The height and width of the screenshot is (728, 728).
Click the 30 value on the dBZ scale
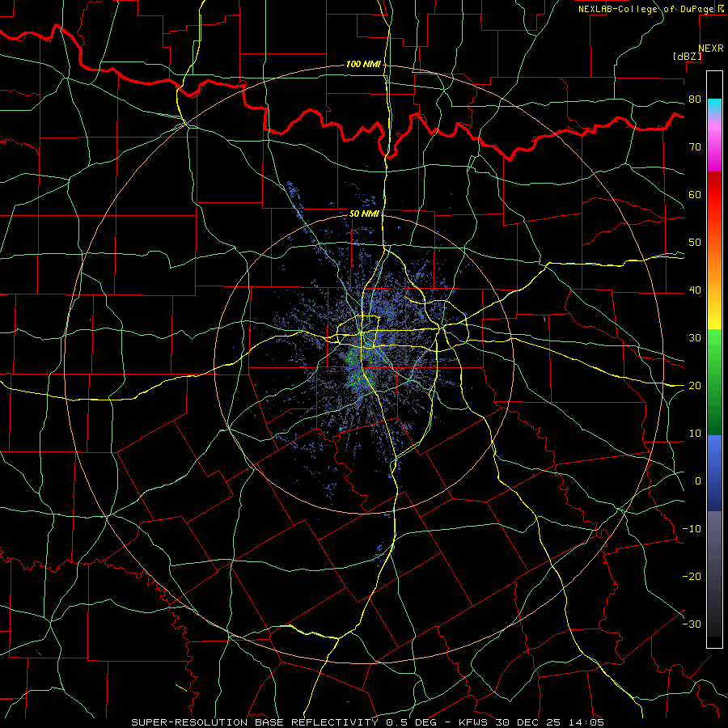pos(695,338)
